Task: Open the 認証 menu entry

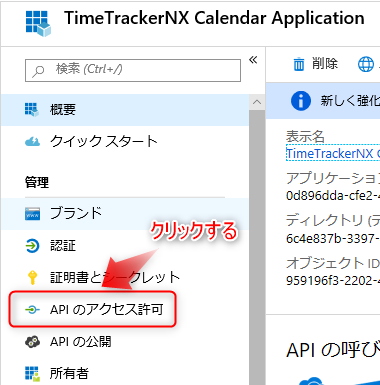Action: (x=125, y=246)
